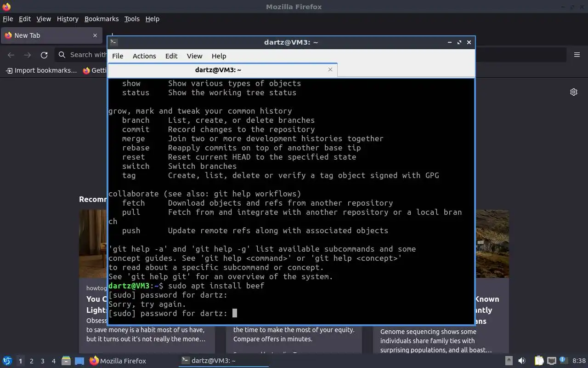Close the terminal window
This screenshot has height=368, width=588.
coord(469,42)
